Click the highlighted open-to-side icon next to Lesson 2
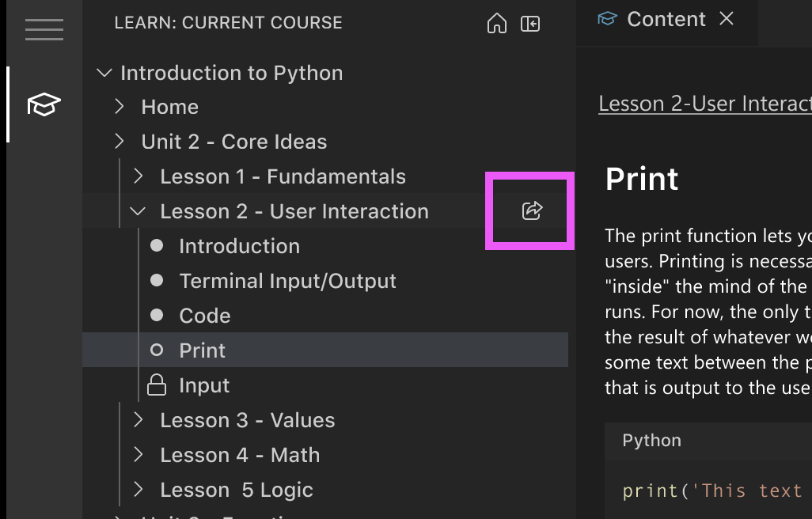 531,210
